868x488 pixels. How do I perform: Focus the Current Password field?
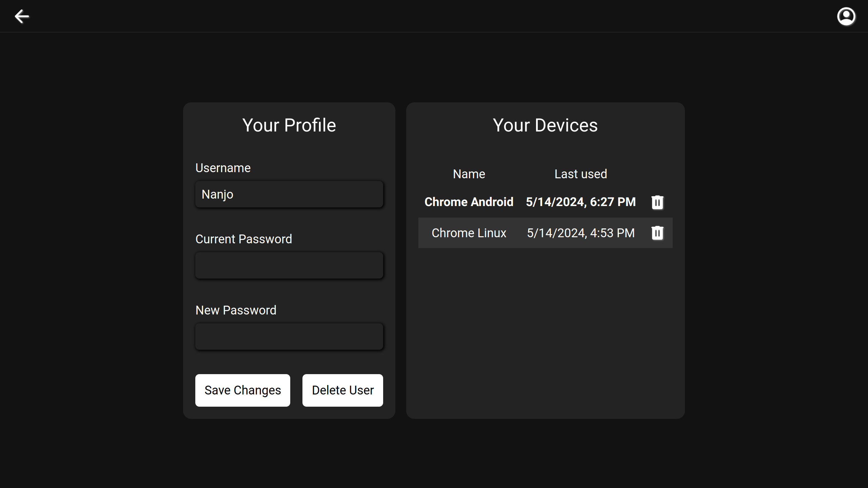pyautogui.click(x=289, y=265)
